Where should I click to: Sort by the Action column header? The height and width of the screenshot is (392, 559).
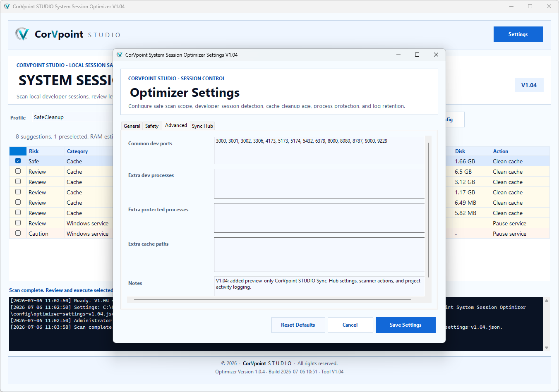520,151
